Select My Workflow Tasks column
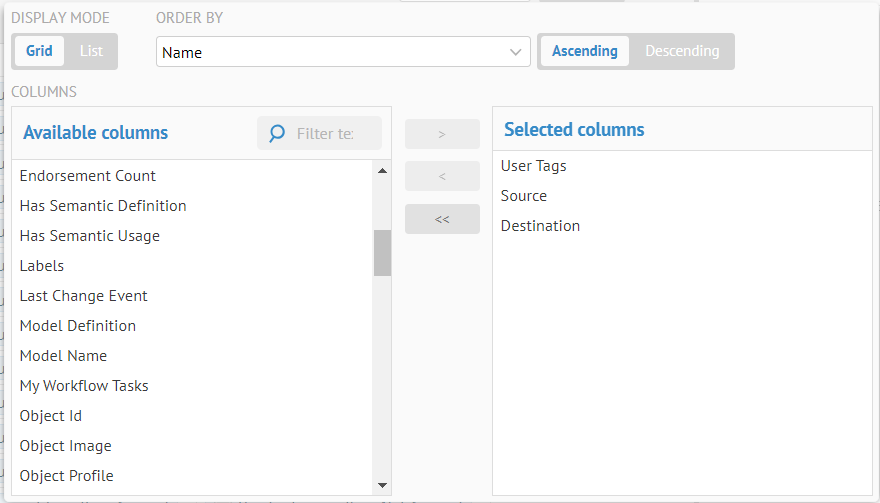 tap(84, 386)
